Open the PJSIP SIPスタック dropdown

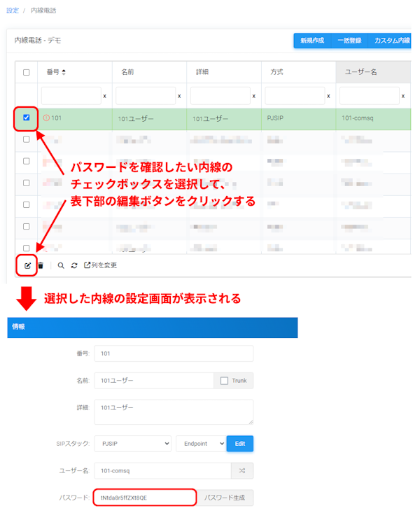pos(133,443)
